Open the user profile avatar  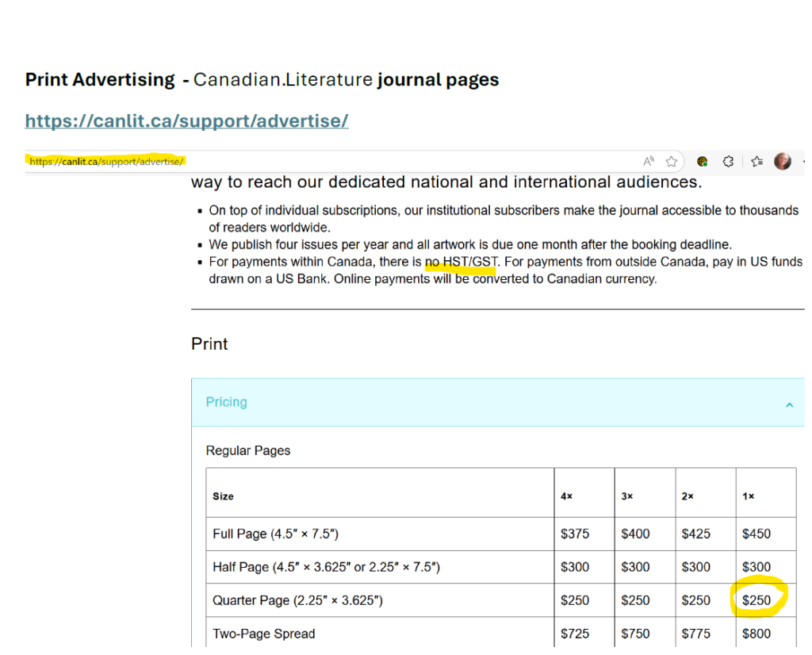click(x=783, y=162)
